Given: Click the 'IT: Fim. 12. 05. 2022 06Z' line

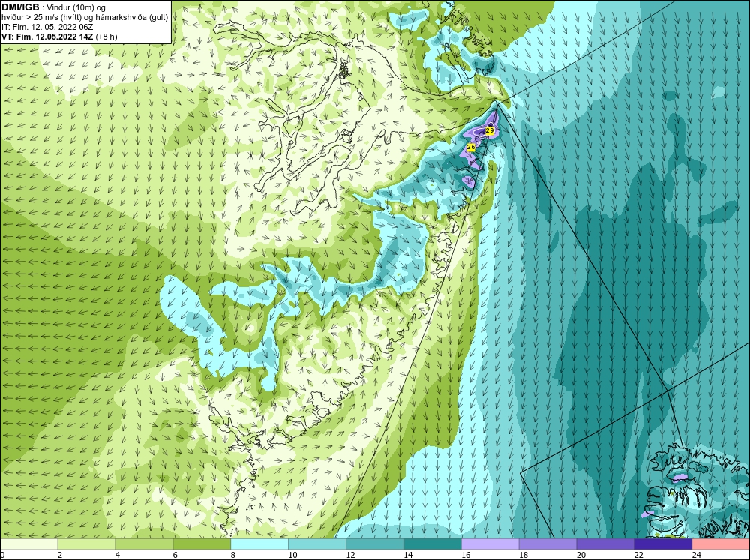Looking at the screenshot, I should 47,27.
